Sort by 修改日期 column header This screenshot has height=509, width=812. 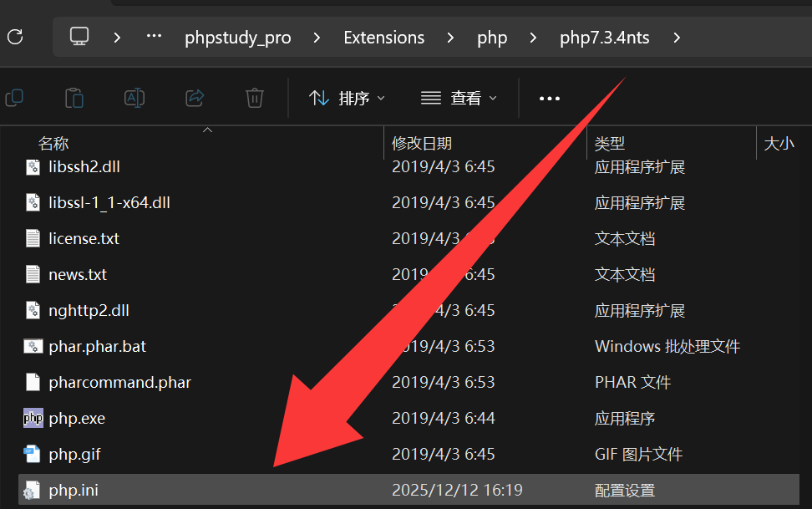click(x=422, y=144)
